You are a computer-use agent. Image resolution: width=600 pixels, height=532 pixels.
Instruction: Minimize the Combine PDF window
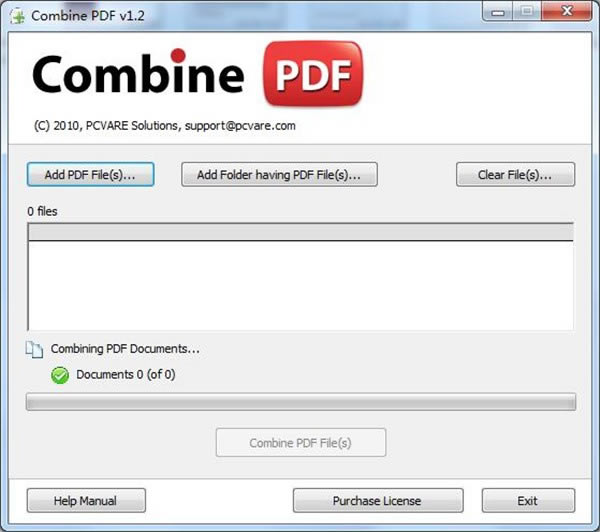click(x=498, y=12)
